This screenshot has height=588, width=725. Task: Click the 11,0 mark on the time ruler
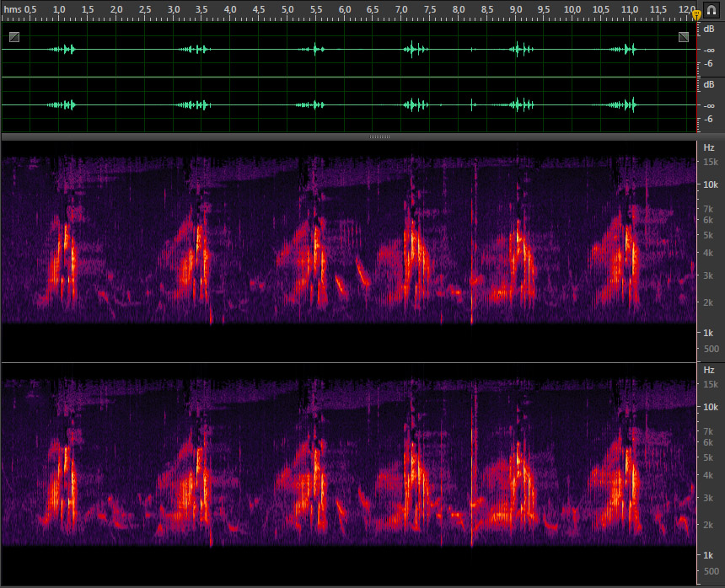pyautogui.click(x=629, y=9)
